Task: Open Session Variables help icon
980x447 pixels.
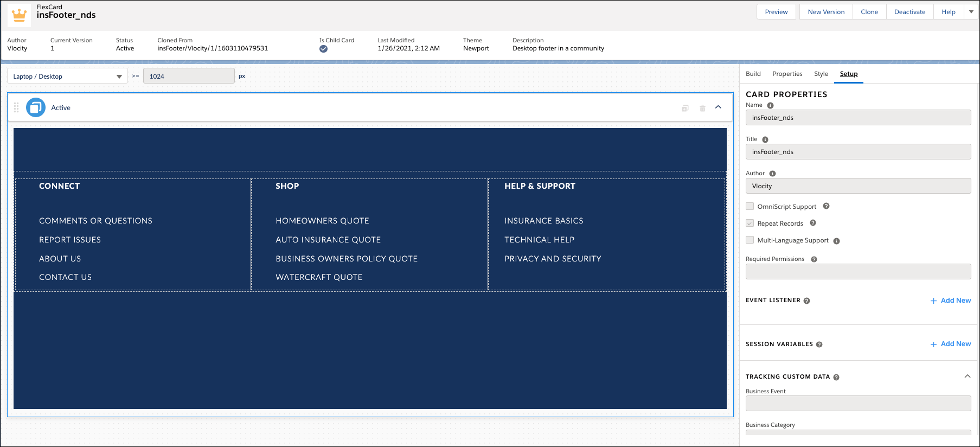Action: coord(819,344)
